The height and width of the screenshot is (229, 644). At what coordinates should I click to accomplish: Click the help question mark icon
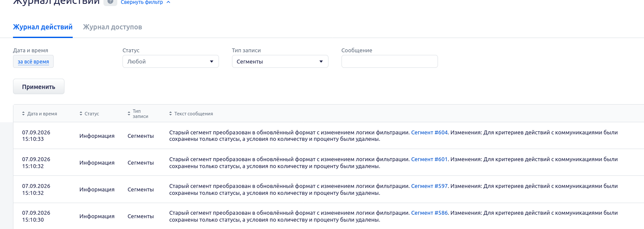click(110, 2)
